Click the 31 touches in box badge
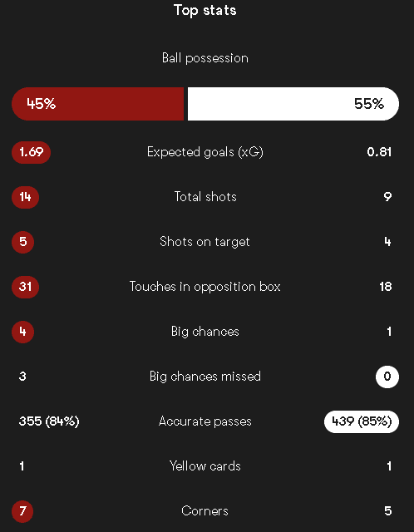Image resolution: width=414 pixels, height=532 pixels. 26,287
